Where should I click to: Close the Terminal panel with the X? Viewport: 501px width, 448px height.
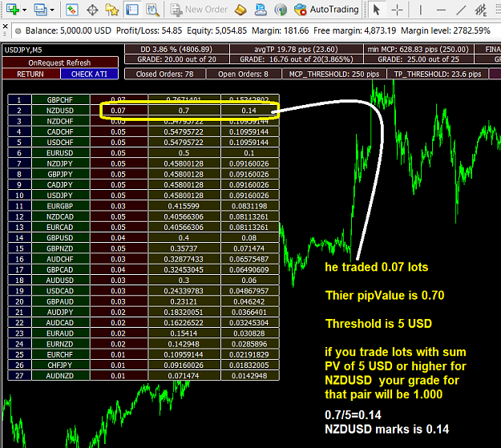pyautogui.click(x=5, y=26)
